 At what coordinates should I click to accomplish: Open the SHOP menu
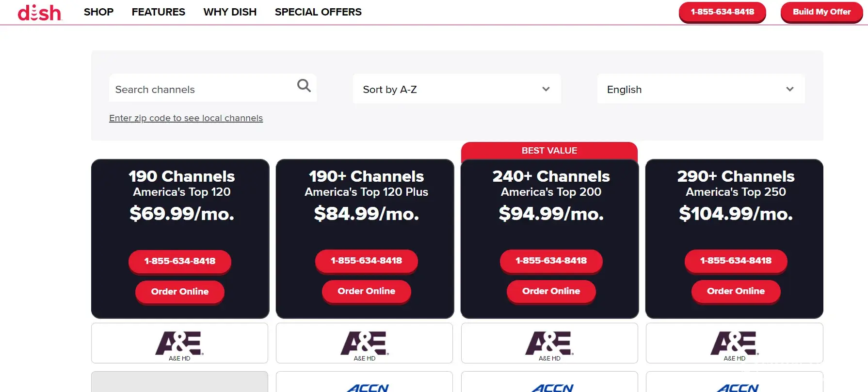(x=98, y=12)
